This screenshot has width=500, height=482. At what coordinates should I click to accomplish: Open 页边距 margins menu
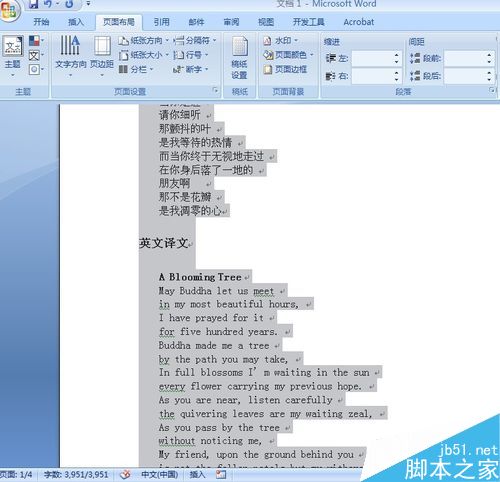pos(102,56)
